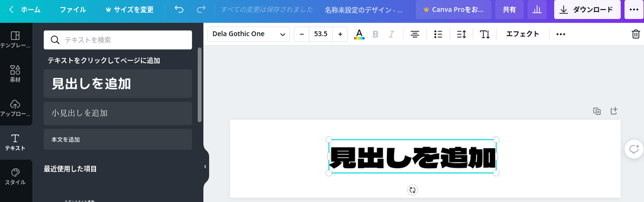Click the add comment bubble icon
The image size is (644, 202).
(x=634, y=149)
